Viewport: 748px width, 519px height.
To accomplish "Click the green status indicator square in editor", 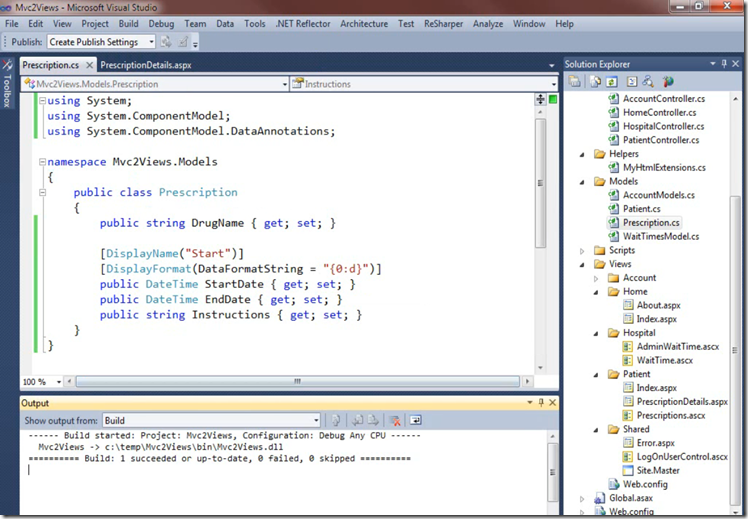I will (x=553, y=99).
